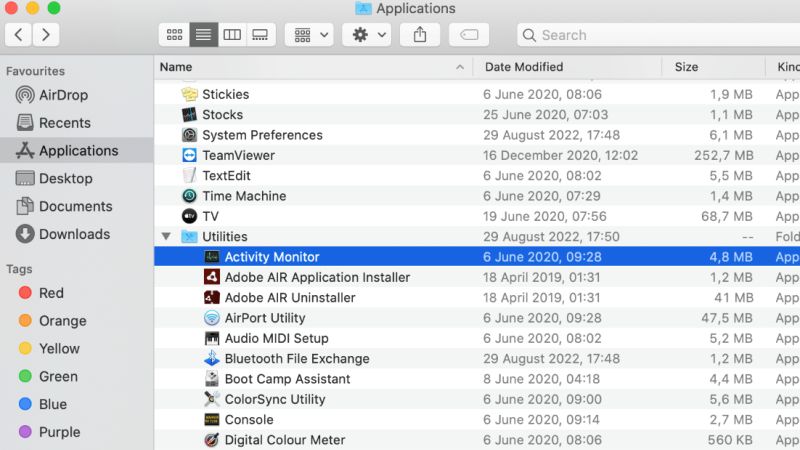Click Digital Colour Meter's size '560 KB'

pyautogui.click(x=730, y=440)
